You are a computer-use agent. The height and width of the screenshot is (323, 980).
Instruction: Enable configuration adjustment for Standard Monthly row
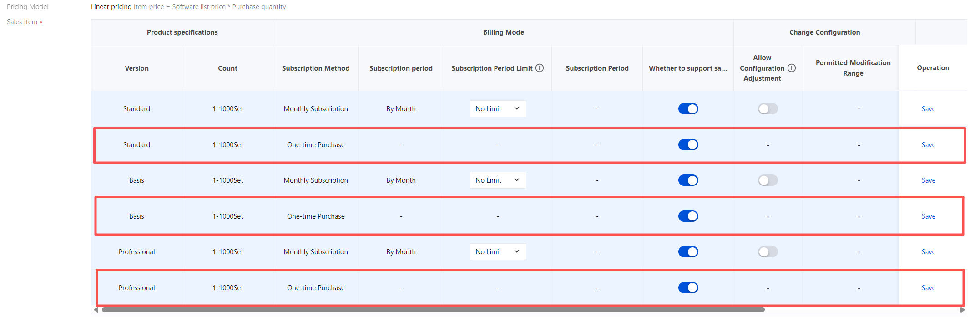click(768, 109)
